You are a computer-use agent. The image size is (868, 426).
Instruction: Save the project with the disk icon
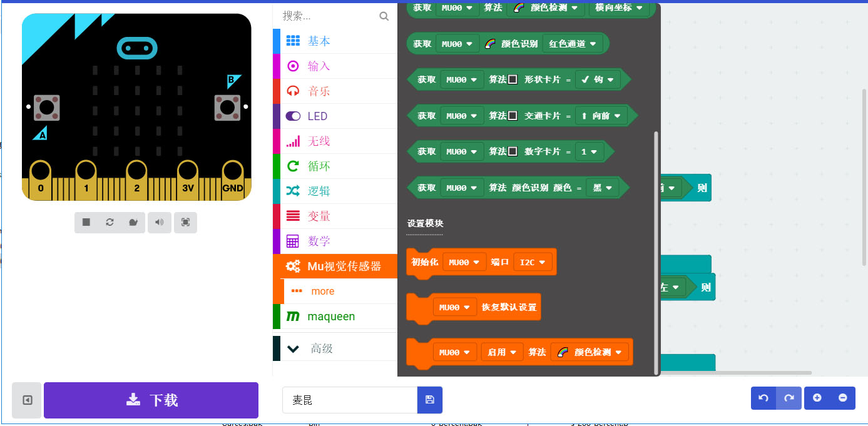[430, 400]
